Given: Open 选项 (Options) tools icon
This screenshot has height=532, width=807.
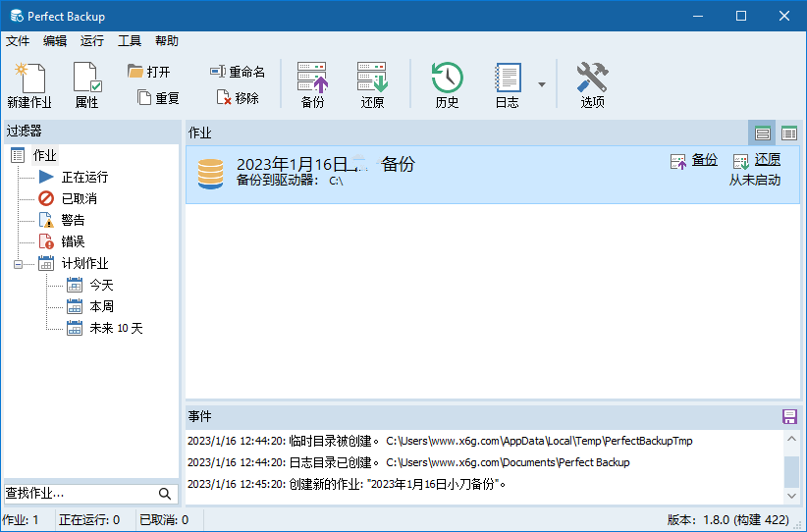Looking at the screenshot, I should [592, 83].
